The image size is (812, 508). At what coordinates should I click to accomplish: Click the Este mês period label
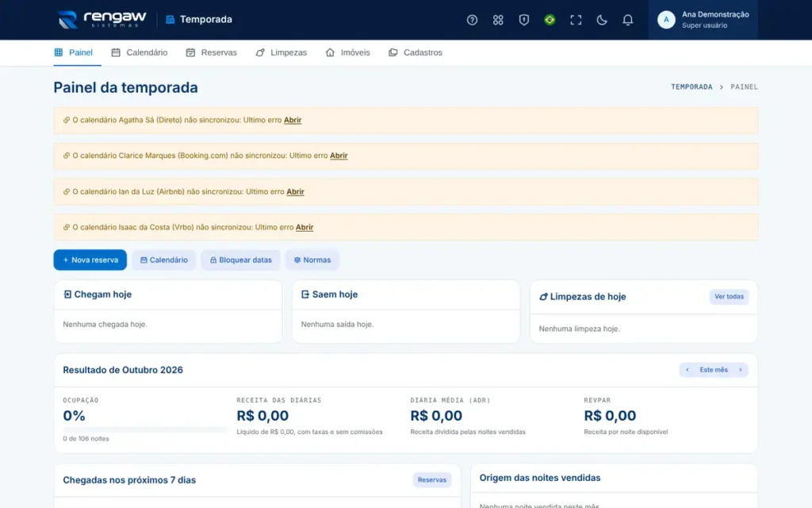(714, 370)
